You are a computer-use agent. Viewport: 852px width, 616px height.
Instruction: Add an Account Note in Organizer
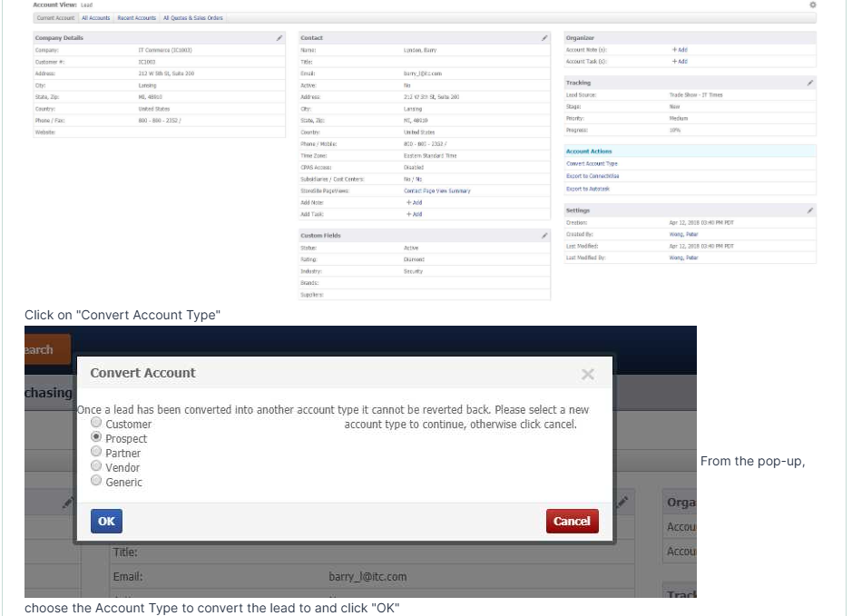(x=680, y=50)
